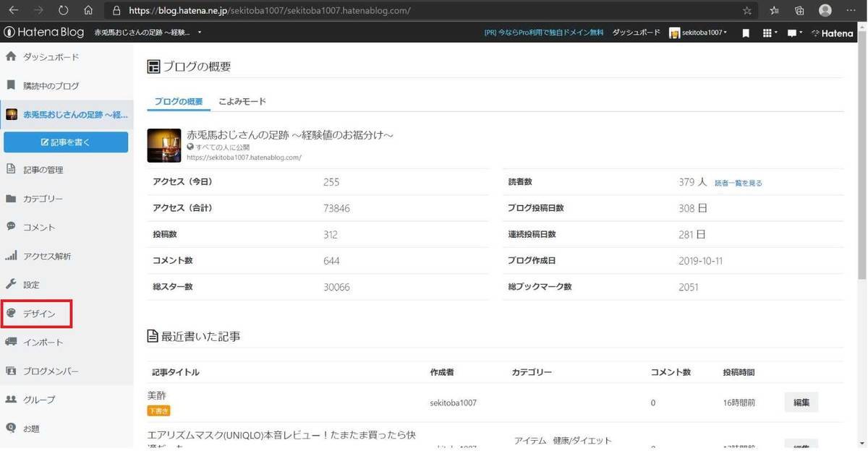Click browser refresh icon
Screen dimensions: 868x469
(63, 11)
